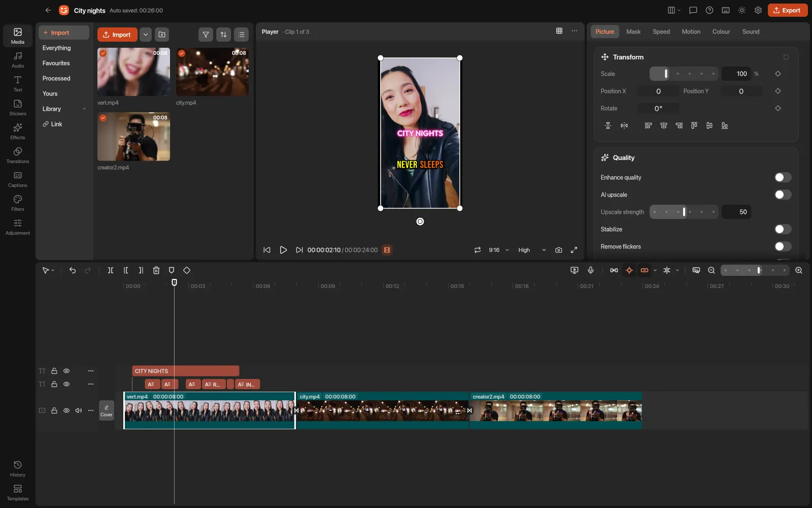This screenshot has height=508, width=812.
Task: Zoom out the timeline
Action: coord(712,270)
